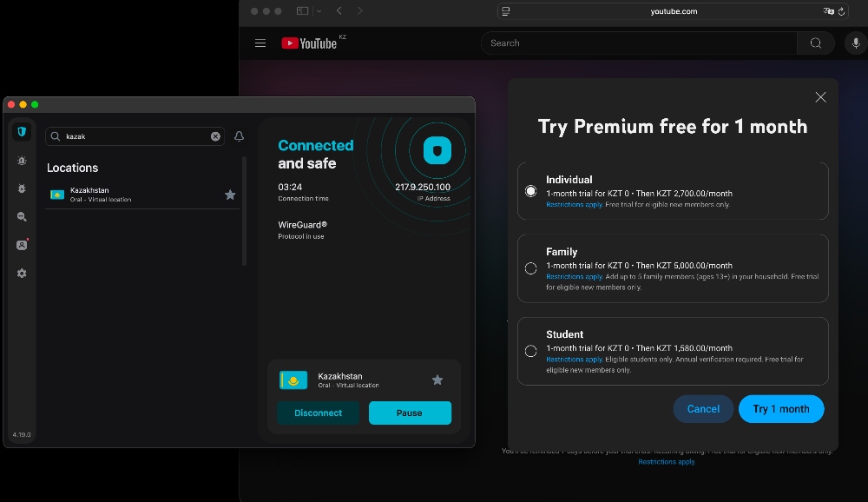Screen dimensions: 868x502
Task: Select Kazakhstan row in Locations list
Action: pyautogui.click(x=142, y=195)
